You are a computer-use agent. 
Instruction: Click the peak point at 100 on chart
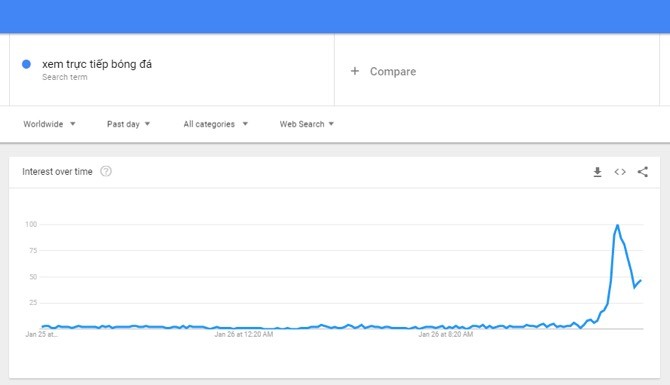point(617,225)
